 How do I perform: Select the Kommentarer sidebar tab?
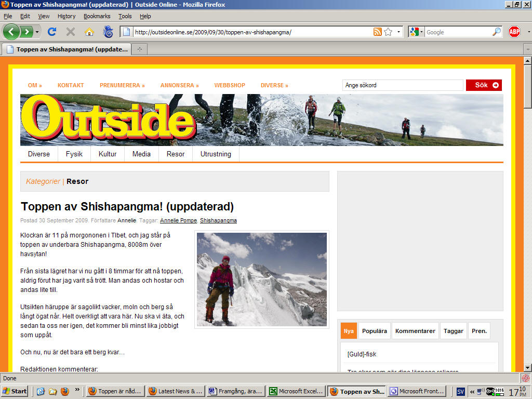pyautogui.click(x=415, y=331)
